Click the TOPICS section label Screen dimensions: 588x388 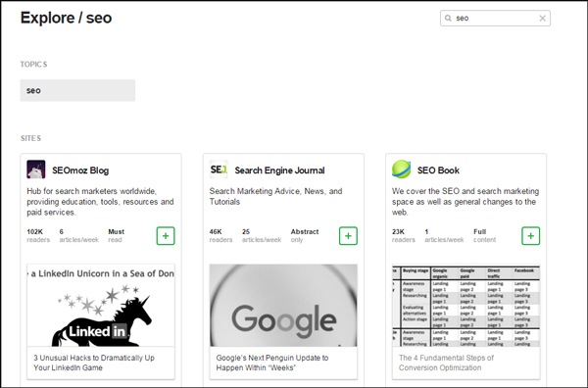click(33, 64)
